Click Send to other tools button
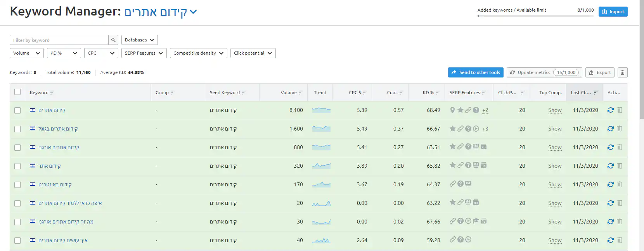Screen dimensions: 644x251 (475, 72)
